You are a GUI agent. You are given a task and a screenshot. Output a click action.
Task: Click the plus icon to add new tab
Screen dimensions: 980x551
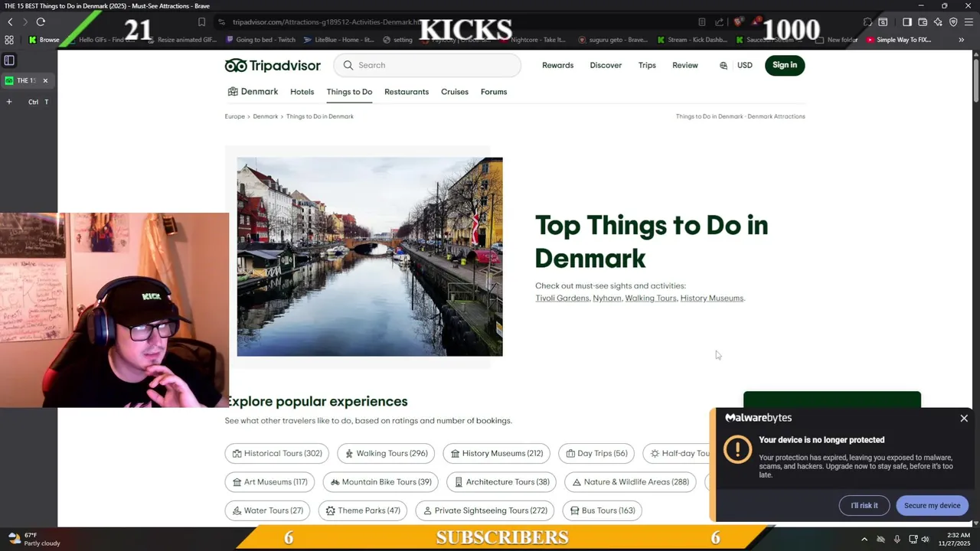[9, 102]
